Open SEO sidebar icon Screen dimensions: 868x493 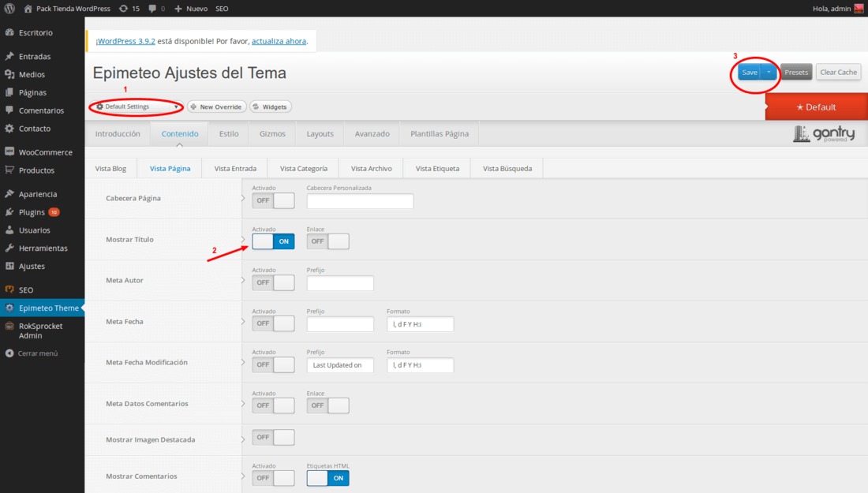(x=9, y=289)
